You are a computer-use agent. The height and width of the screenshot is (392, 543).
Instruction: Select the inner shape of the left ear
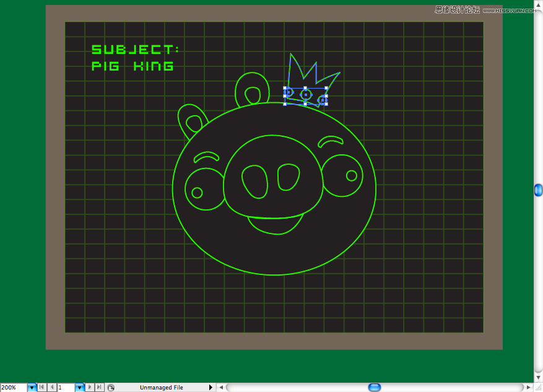tap(194, 124)
